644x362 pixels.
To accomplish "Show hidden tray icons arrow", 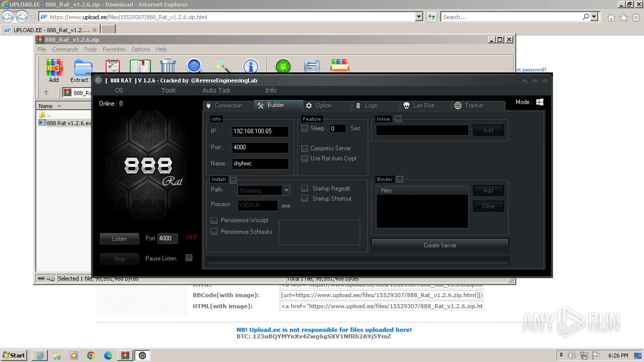I will pyautogui.click(x=561, y=355).
